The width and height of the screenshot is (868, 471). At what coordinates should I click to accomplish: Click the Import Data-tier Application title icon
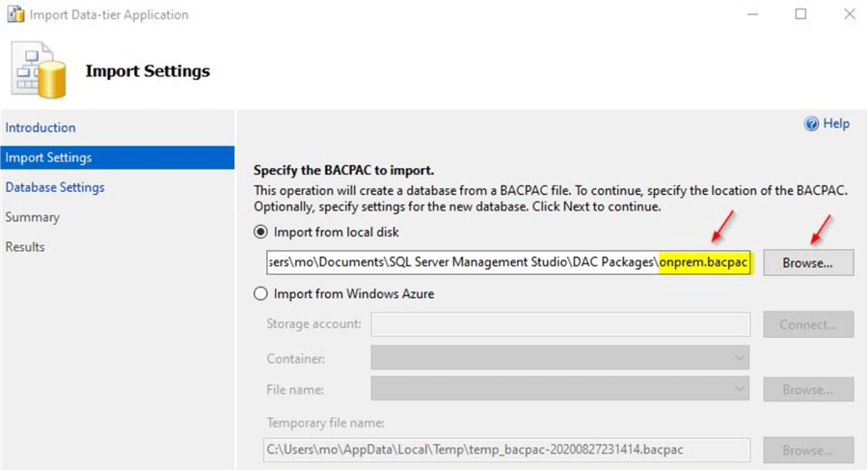(x=16, y=14)
